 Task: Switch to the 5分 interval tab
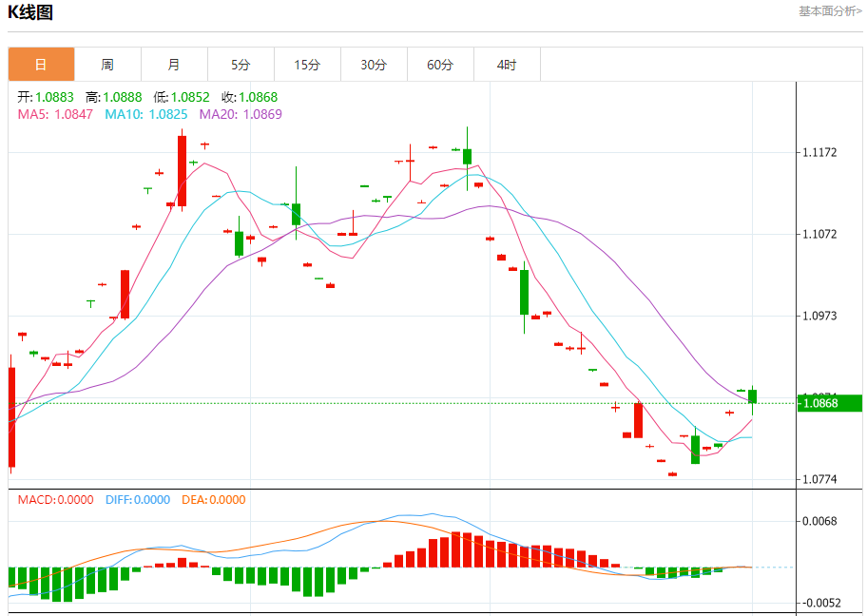(x=241, y=65)
